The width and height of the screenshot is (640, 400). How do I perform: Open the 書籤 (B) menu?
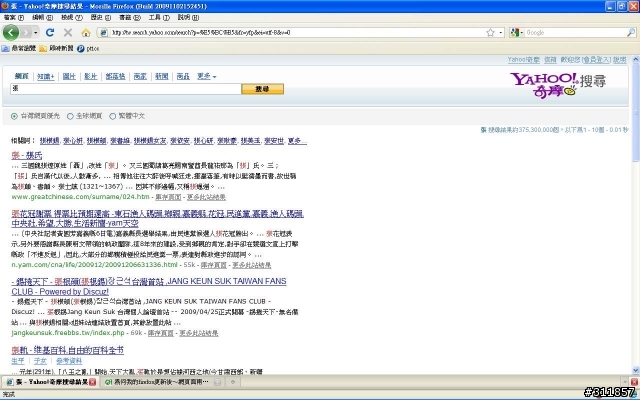pyautogui.click(x=130, y=18)
